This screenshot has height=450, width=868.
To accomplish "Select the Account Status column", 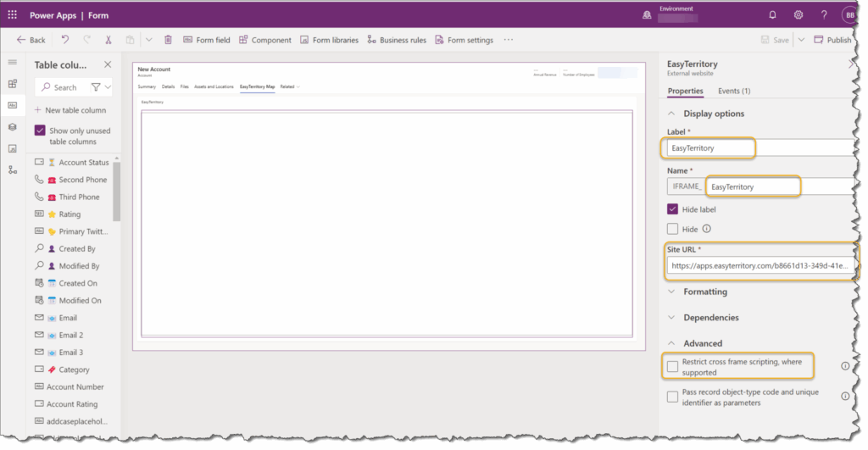I will point(74,162).
